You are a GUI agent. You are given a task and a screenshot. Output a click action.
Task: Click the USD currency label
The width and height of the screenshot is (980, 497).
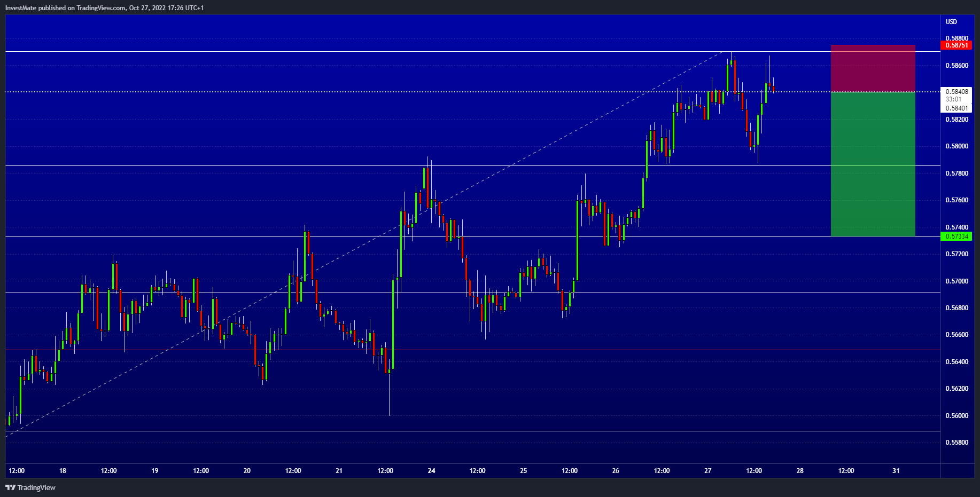pyautogui.click(x=951, y=22)
